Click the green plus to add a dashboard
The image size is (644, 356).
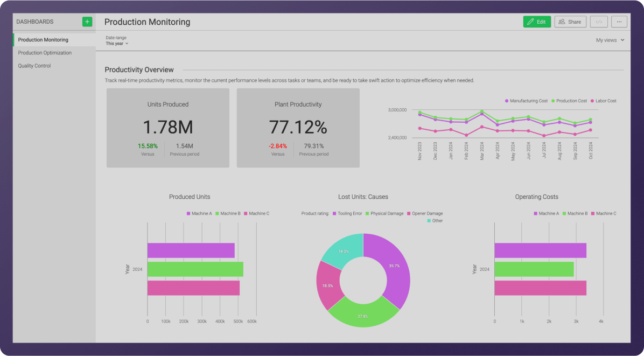[x=87, y=22]
